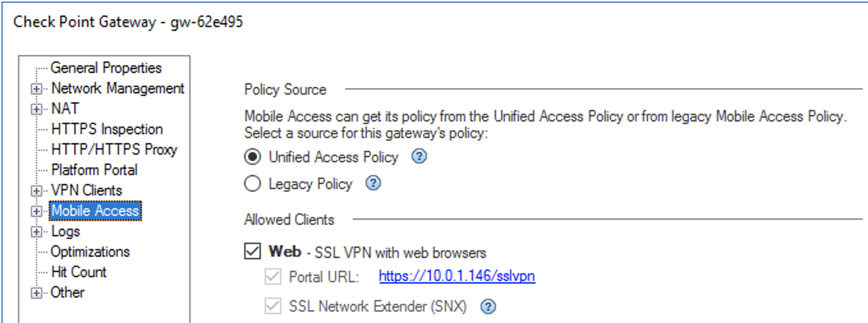Select Hit Count in the tree

(79, 272)
